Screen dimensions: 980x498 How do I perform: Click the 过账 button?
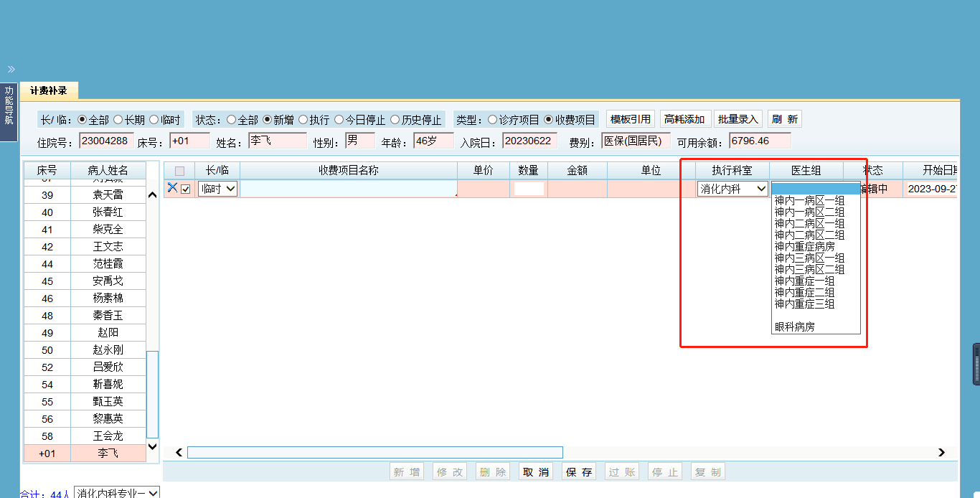point(622,472)
